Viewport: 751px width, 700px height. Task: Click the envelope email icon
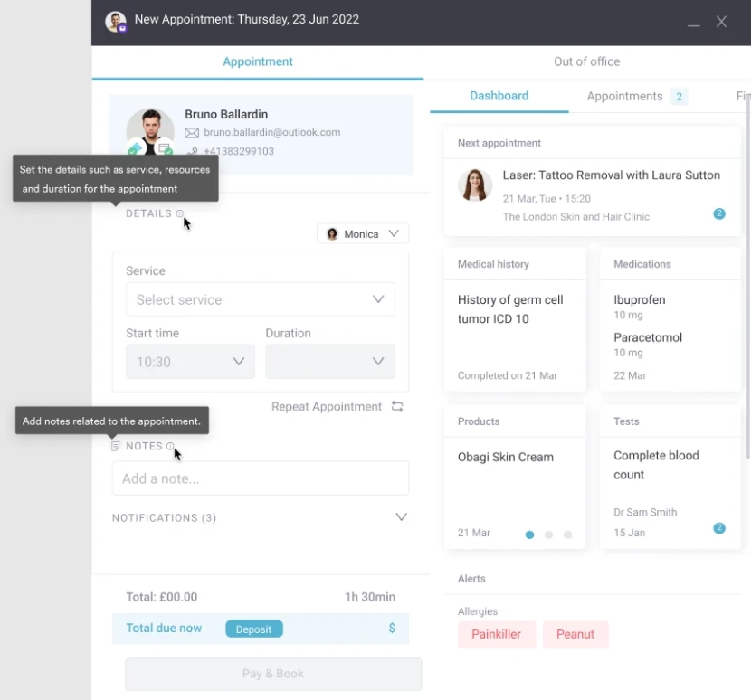[192, 133]
